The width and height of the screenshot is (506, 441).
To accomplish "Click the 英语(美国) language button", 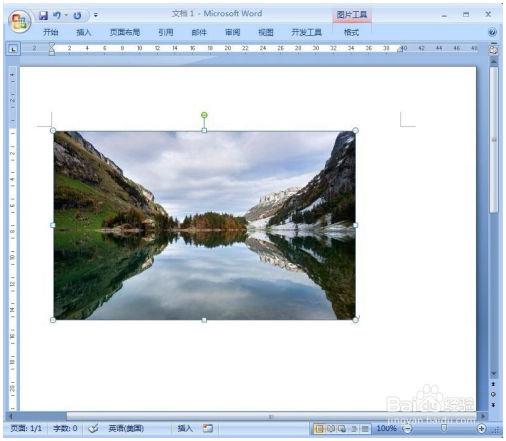I will click(126, 428).
